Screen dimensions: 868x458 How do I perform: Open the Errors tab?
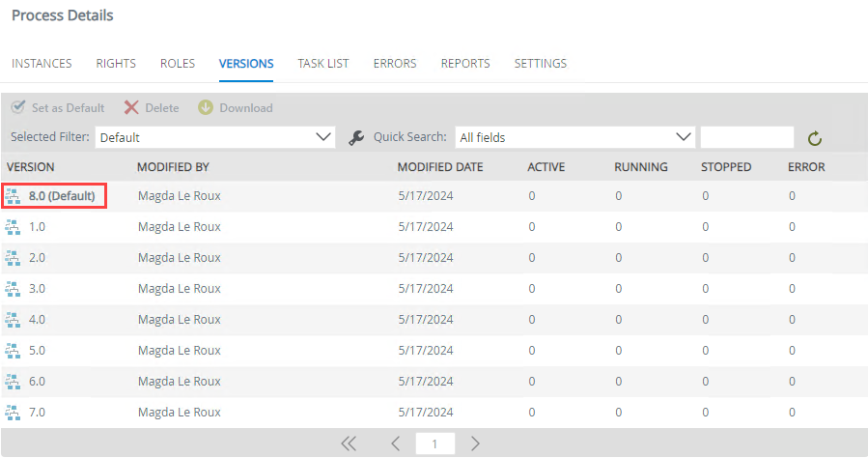point(395,64)
